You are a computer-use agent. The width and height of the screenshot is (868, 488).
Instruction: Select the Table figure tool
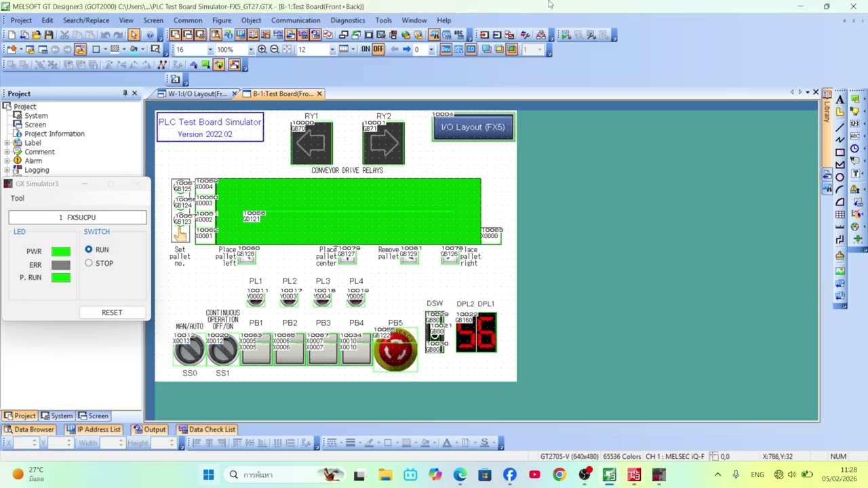(x=840, y=216)
